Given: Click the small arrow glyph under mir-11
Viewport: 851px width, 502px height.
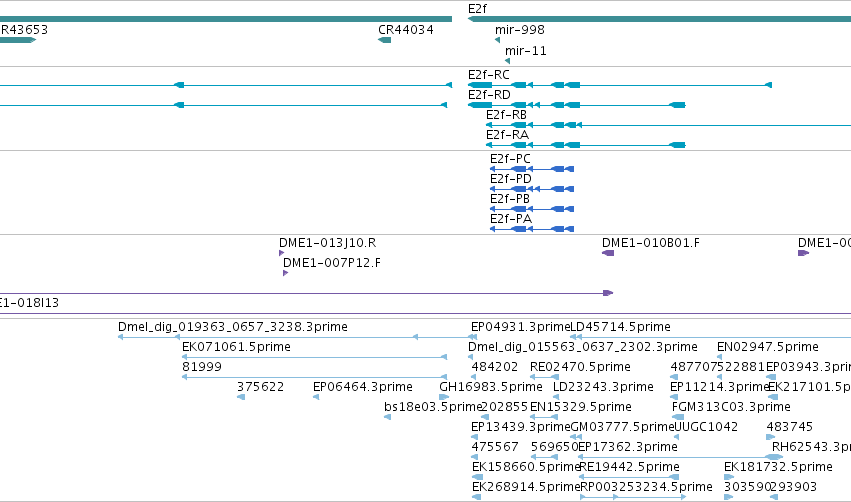Looking at the screenshot, I should tap(507, 61).
